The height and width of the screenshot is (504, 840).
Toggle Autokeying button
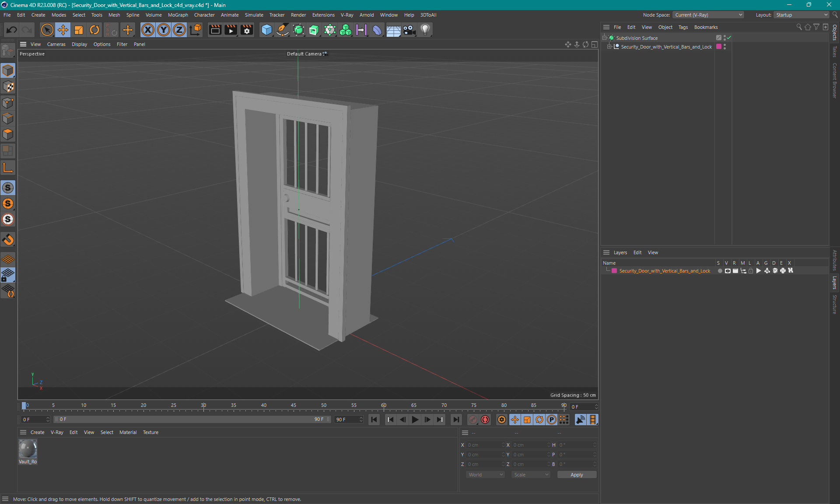coord(485,420)
